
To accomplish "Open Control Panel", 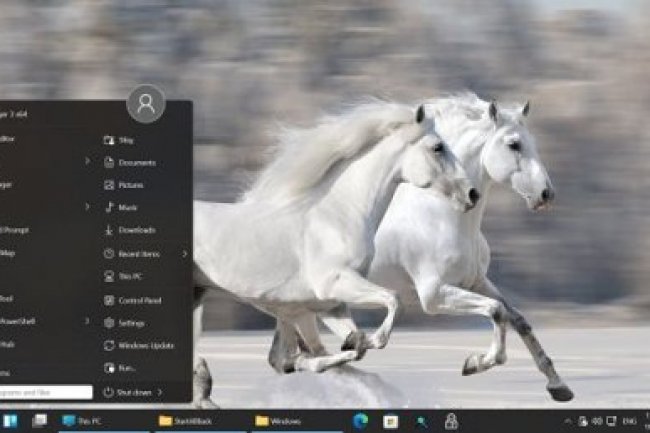I will point(132,301).
